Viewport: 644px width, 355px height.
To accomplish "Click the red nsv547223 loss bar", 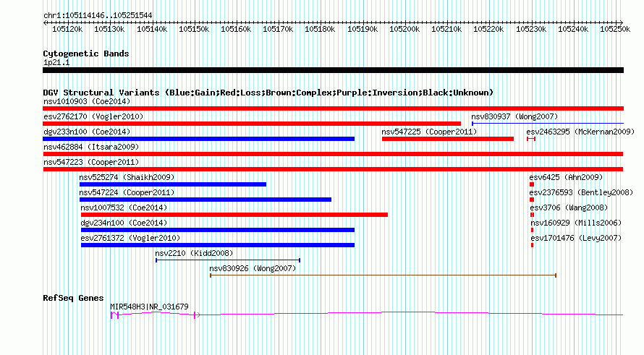I will [x=333, y=169].
